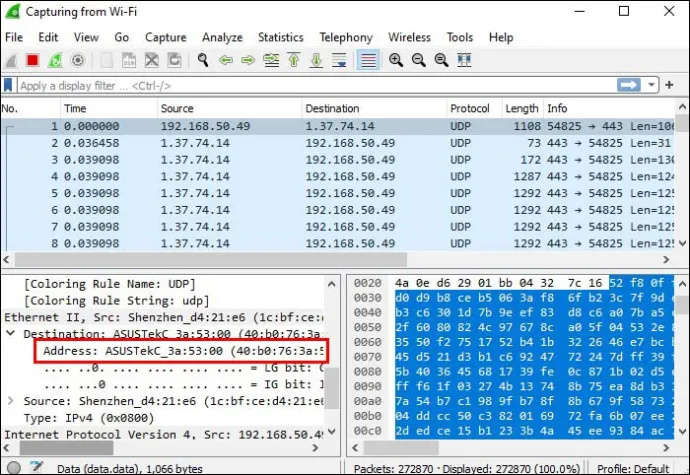Click into the display filter input field
690x475 pixels.
[x=317, y=85]
